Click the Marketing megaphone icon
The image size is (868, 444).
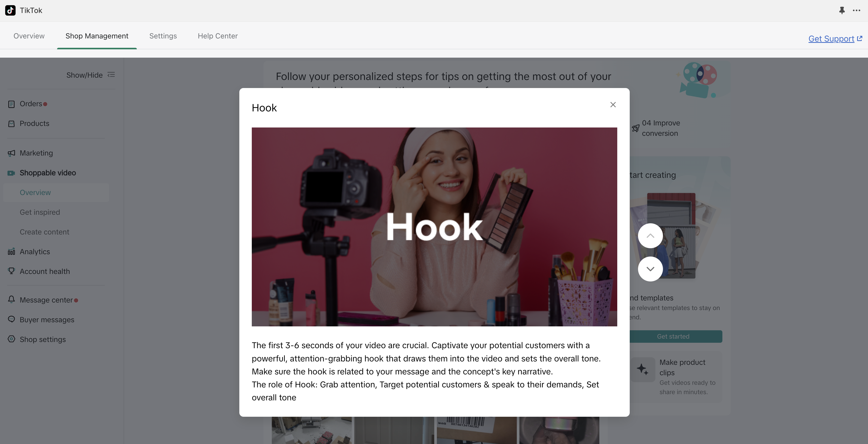(x=11, y=153)
